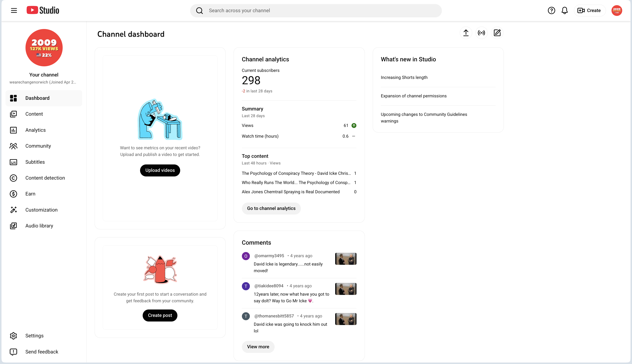
Task: Open Who Really Runs The World video
Action: click(296, 183)
